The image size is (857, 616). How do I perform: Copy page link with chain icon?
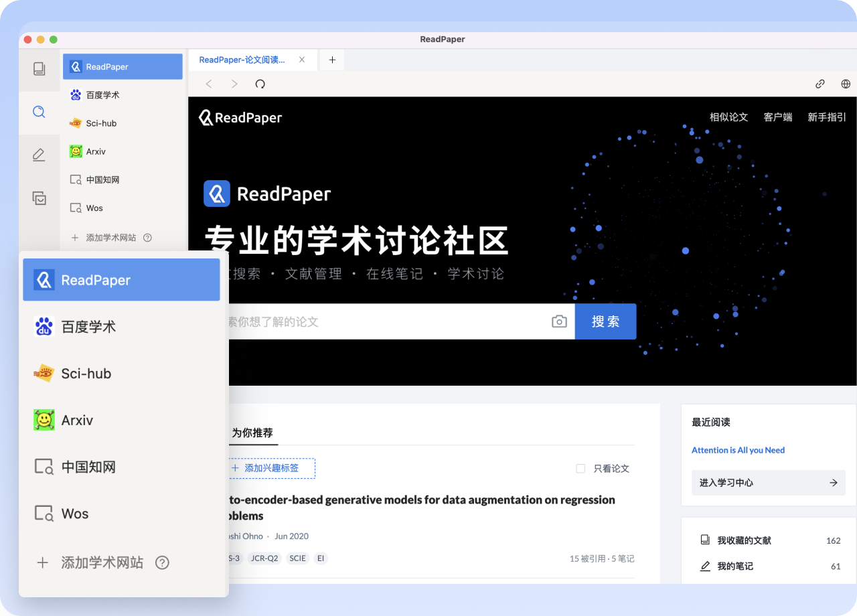(820, 84)
